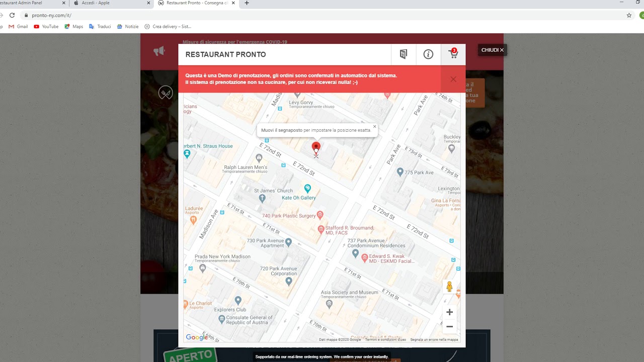Click the red location pin marker
The width and height of the screenshot is (644, 362).
click(x=316, y=147)
